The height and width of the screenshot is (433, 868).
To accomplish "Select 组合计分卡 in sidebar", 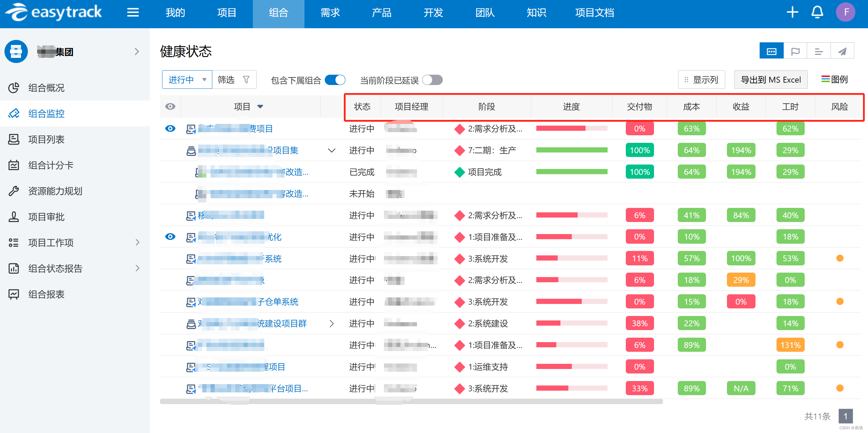I will click(51, 165).
